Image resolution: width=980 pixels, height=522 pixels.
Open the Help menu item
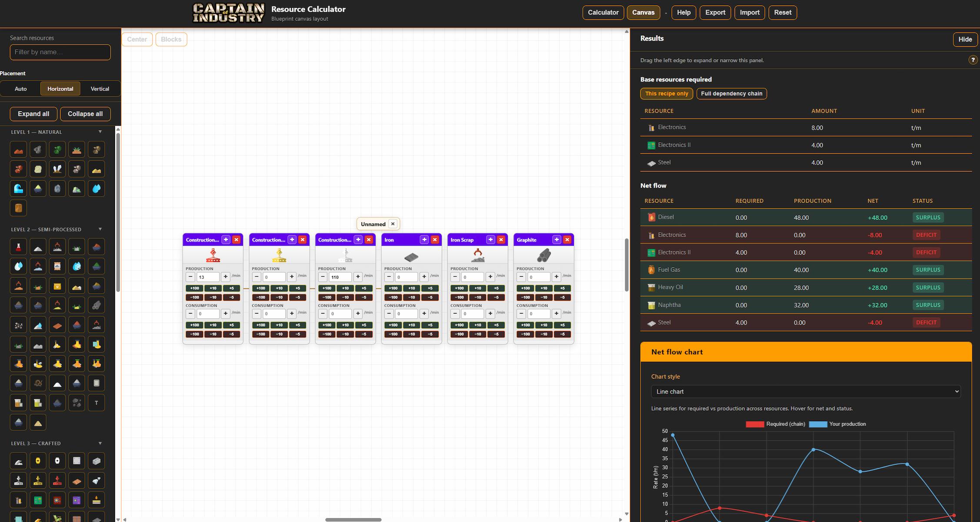point(683,12)
